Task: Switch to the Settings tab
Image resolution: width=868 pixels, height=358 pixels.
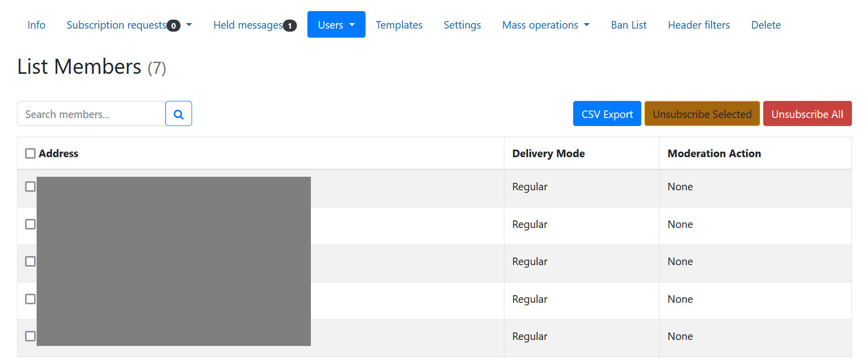Action: click(x=462, y=25)
